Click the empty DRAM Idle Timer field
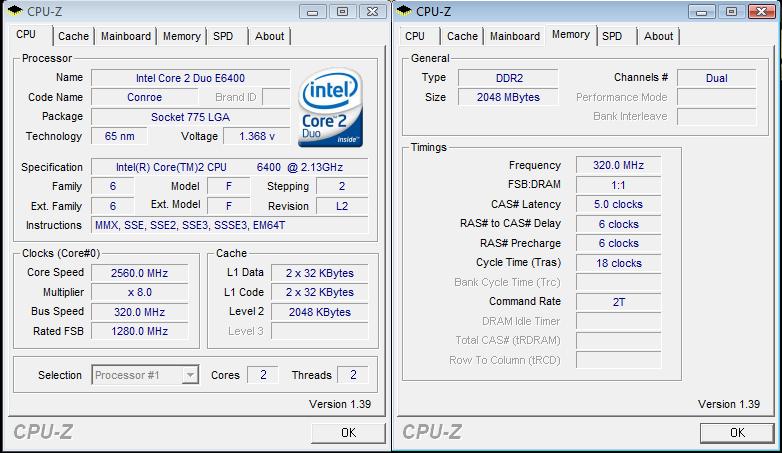 click(x=618, y=321)
